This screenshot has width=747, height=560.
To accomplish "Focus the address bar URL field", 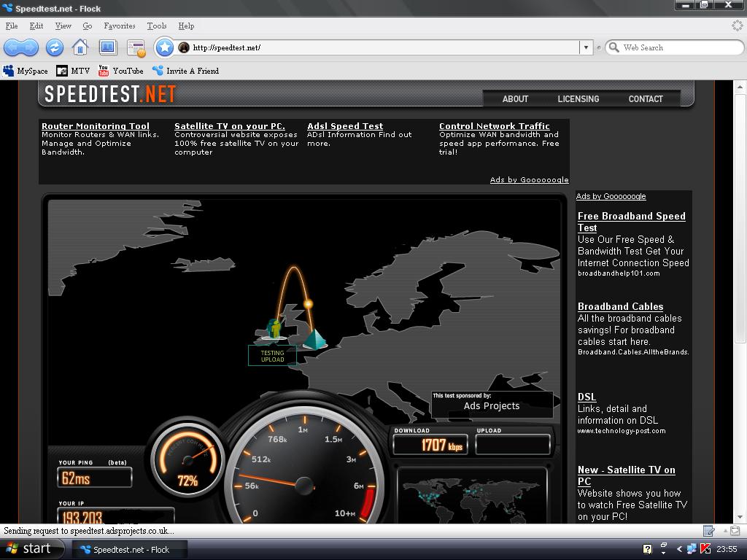I will coord(384,47).
